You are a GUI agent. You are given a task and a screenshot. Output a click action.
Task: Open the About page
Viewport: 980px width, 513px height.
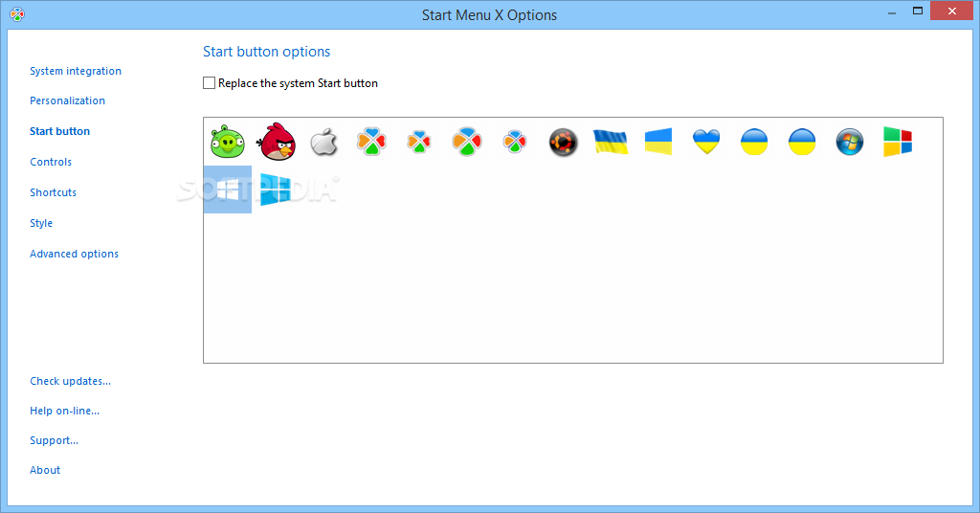[45, 470]
